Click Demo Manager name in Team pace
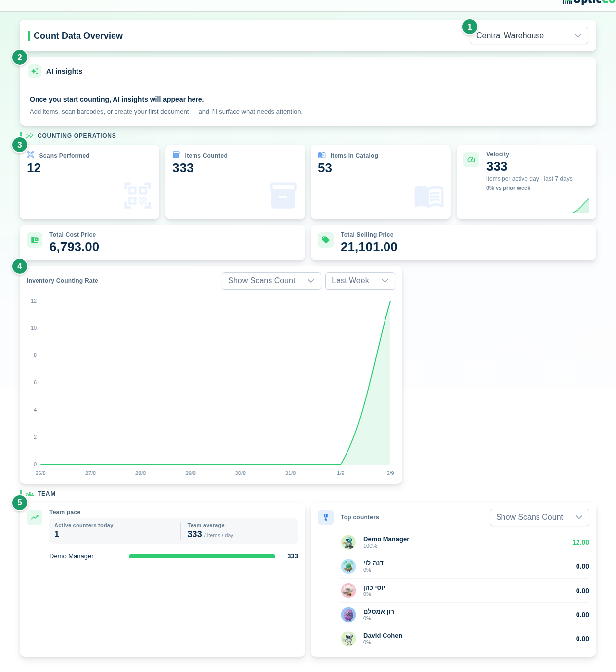The height and width of the screenshot is (672, 616). coord(72,556)
